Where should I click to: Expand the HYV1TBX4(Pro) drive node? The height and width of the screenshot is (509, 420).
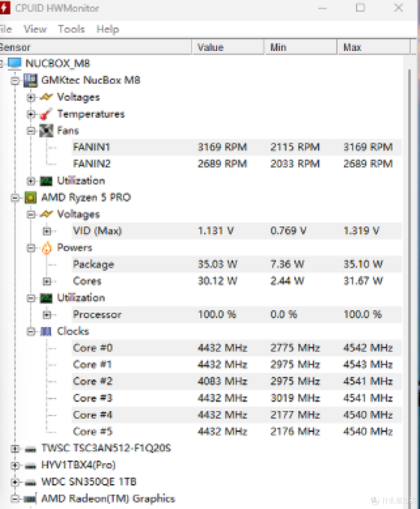pyautogui.click(x=15, y=465)
